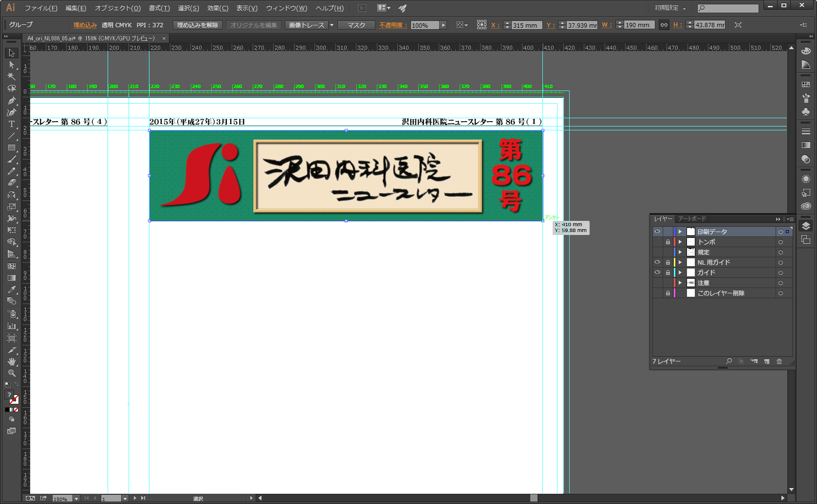Select the Rotate tool
Screen dimensions: 817x504
coord(12,195)
